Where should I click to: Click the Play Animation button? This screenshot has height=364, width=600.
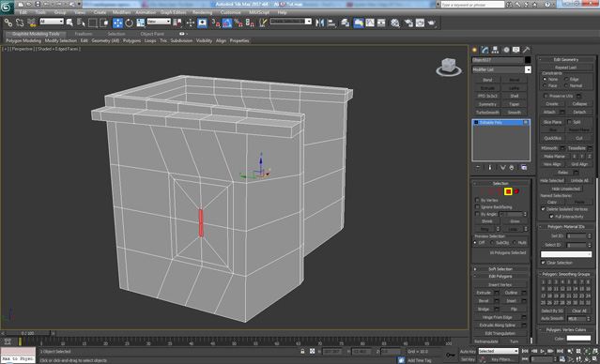(542, 351)
